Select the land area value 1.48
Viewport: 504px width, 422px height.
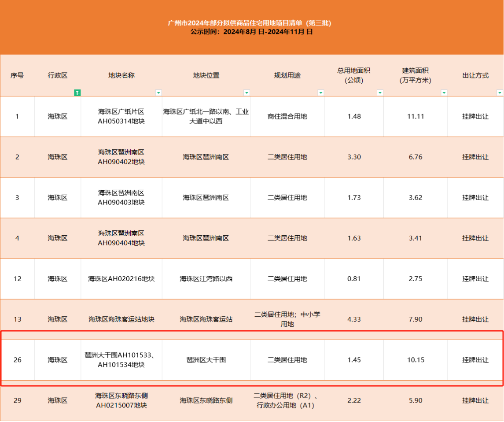click(x=354, y=116)
